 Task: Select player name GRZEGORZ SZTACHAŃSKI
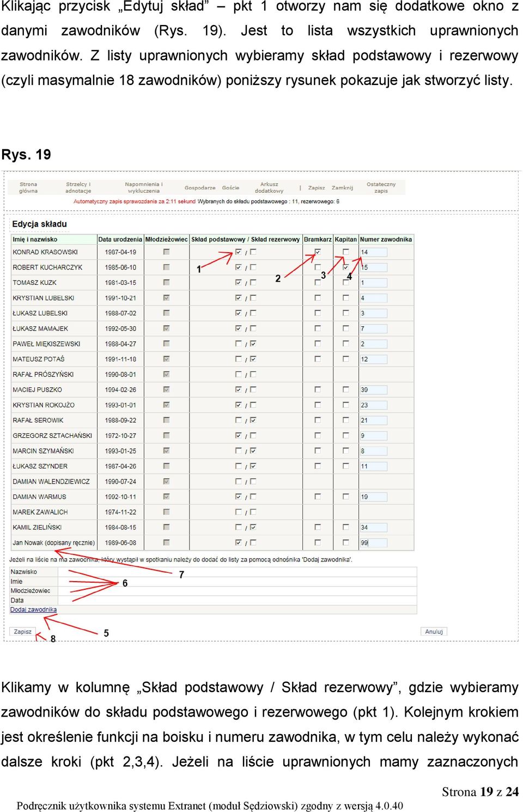tap(52, 436)
